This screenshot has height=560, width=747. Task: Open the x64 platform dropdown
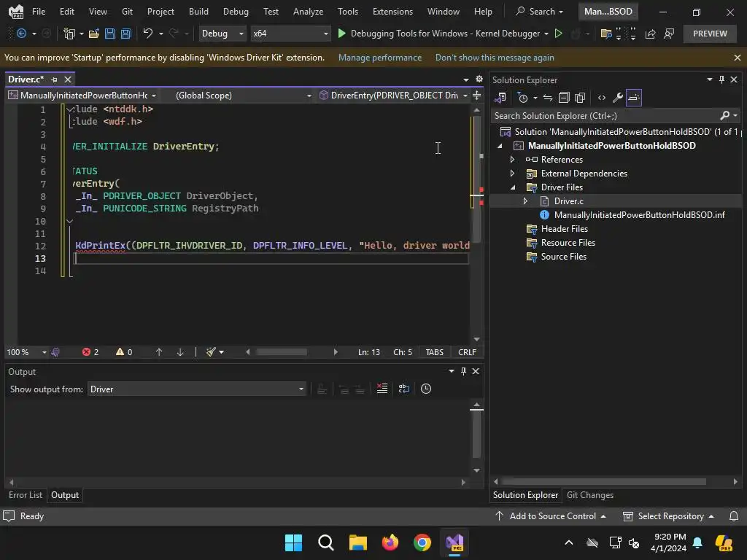pyautogui.click(x=290, y=34)
